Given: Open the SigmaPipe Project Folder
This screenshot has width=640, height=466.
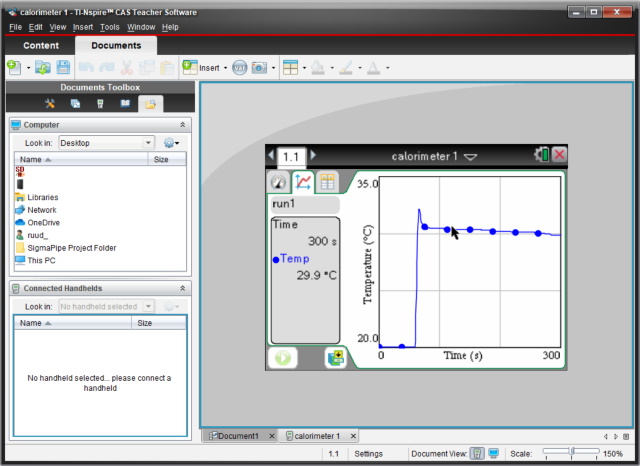Looking at the screenshot, I should pos(73,247).
